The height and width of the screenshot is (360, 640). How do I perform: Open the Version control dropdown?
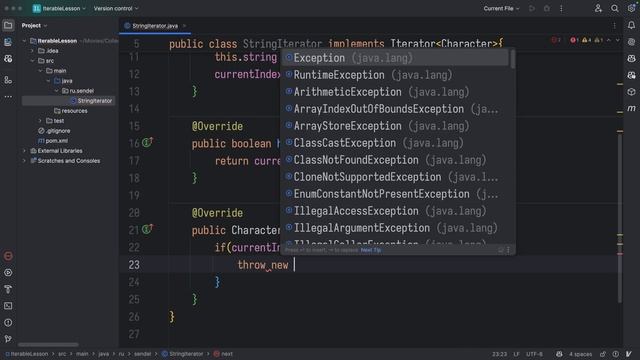point(116,8)
